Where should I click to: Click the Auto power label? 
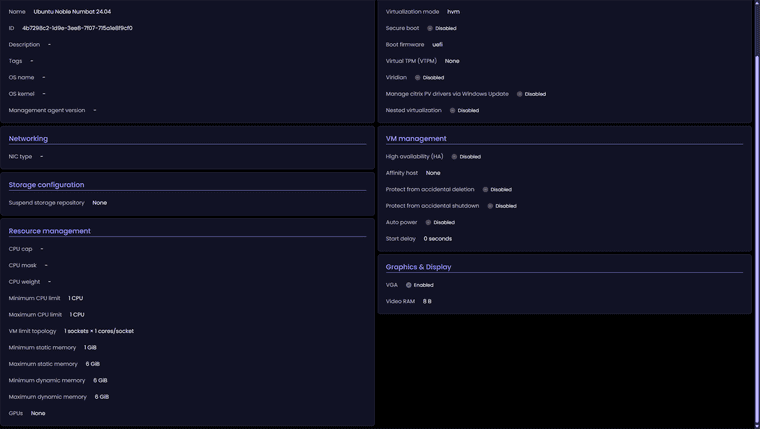click(401, 222)
